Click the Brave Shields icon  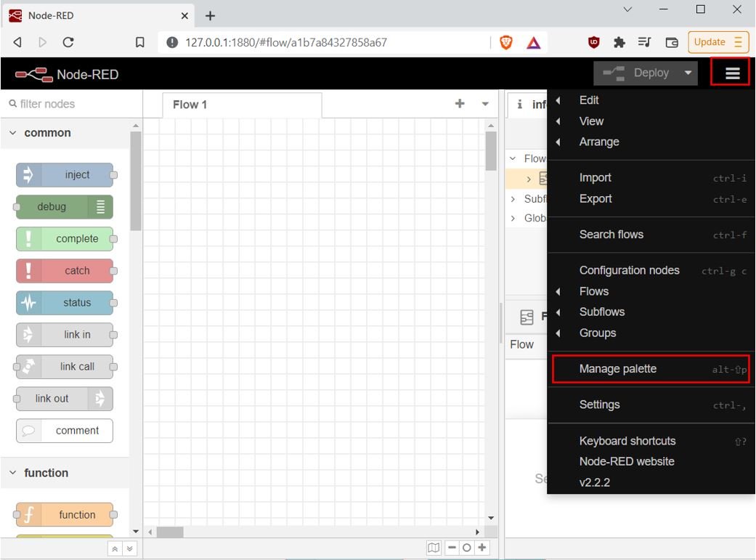505,42
